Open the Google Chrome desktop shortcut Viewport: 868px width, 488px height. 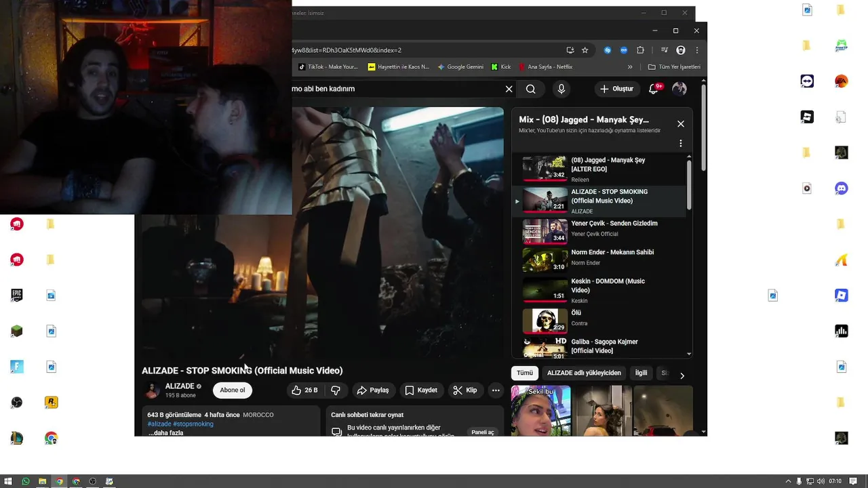coord(51,439)
